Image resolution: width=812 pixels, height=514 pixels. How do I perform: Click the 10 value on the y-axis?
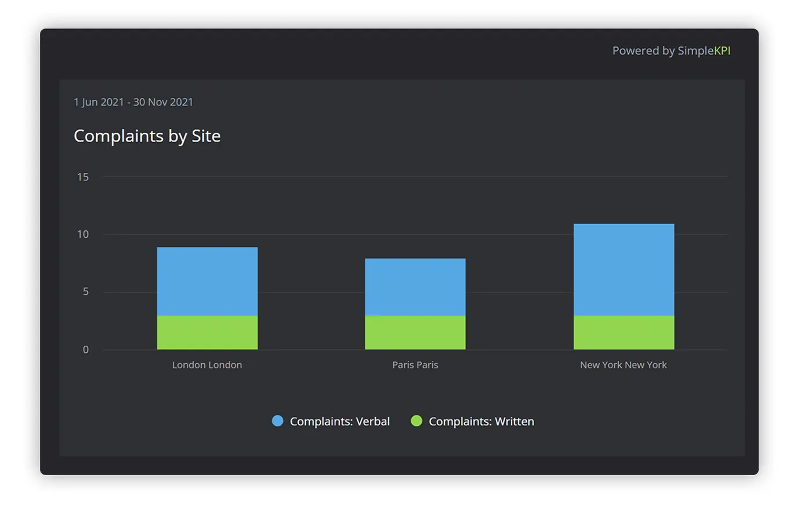coord(83,234)
